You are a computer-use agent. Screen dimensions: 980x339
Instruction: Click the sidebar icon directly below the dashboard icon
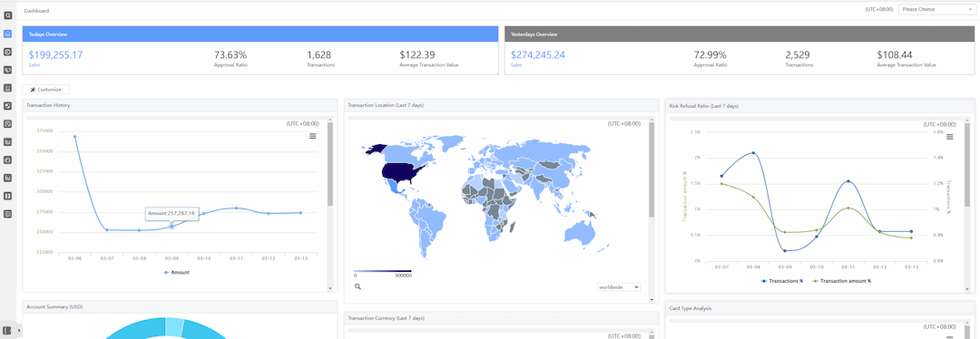(7, 52)
